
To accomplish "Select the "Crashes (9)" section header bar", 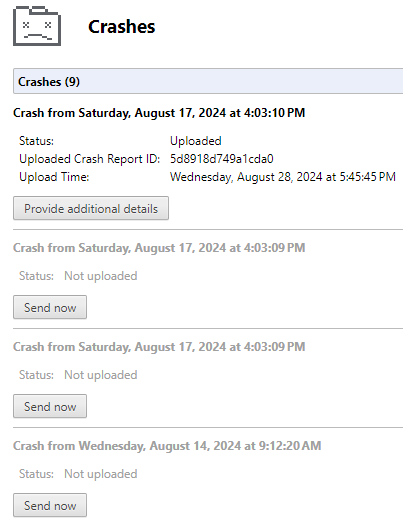I will pyautogui.click(x=208, y=81).
